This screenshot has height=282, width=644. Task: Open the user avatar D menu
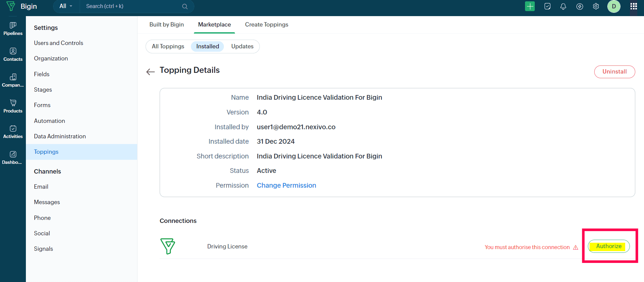[x=614, y=6]
